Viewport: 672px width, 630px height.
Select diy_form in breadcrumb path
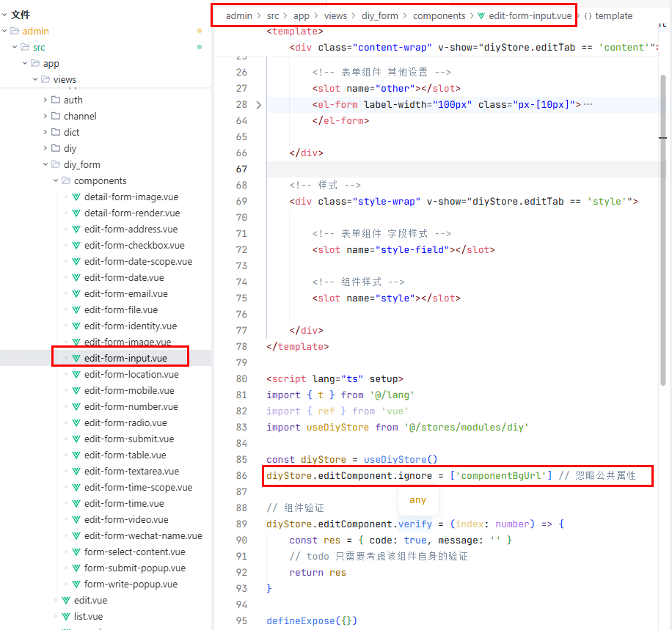pos(381,15)
